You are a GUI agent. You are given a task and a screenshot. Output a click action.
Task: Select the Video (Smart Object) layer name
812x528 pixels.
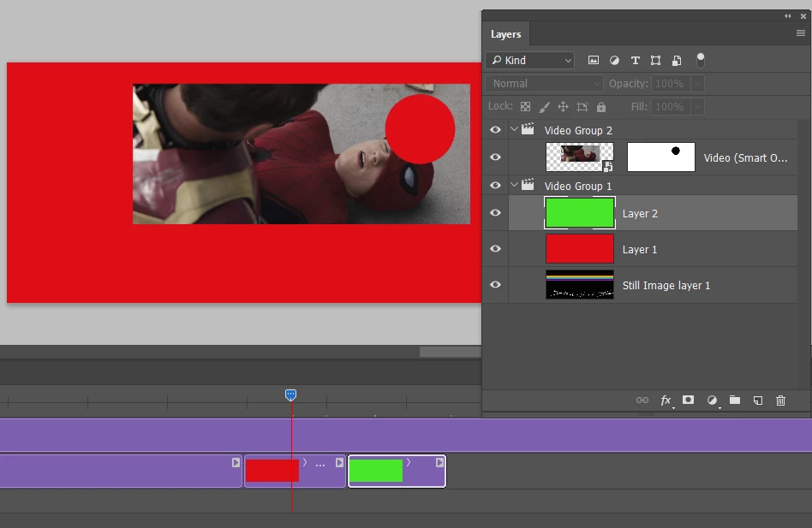(746, 157)
